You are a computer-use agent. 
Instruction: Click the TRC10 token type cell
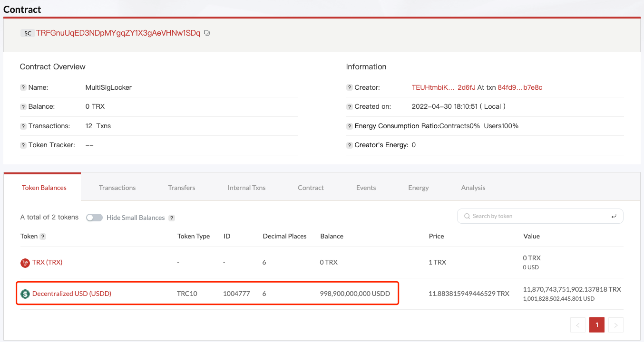[187, 294]
